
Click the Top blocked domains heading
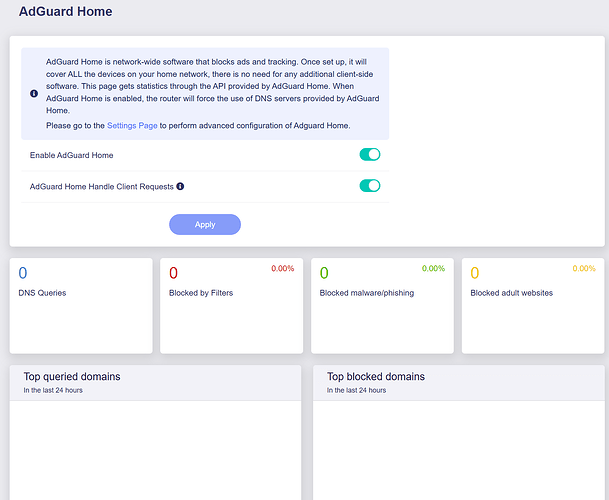(x=375, y=377)
